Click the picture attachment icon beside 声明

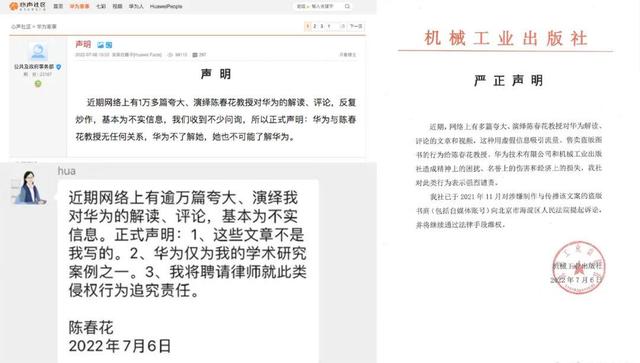pos(100,45)
